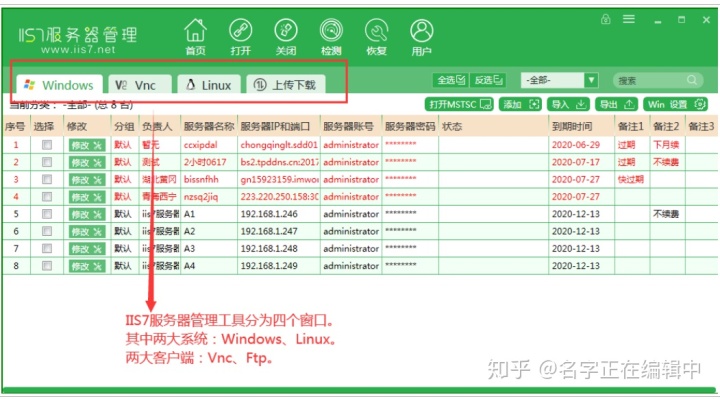
Task: Open the Win 设置 settings button
Action: tap(675, 105)
